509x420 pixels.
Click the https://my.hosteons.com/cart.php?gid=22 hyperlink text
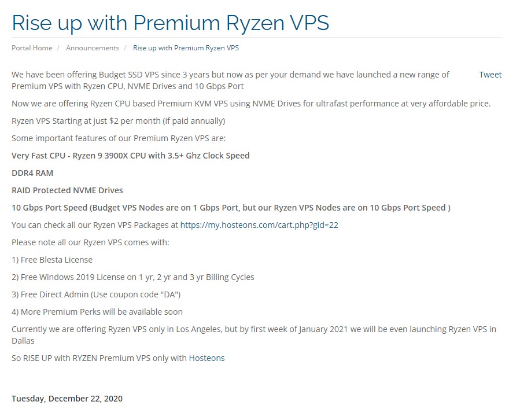[259, 225]
